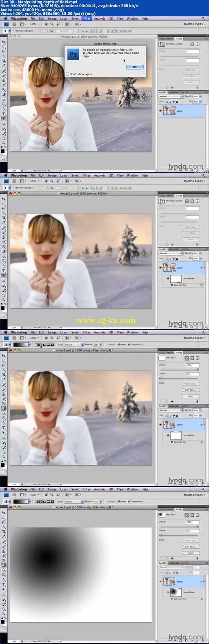Open the gradient Mode dropdown in the third frame
This screenshot has height=644, width=209.
[x=74, y=345]
